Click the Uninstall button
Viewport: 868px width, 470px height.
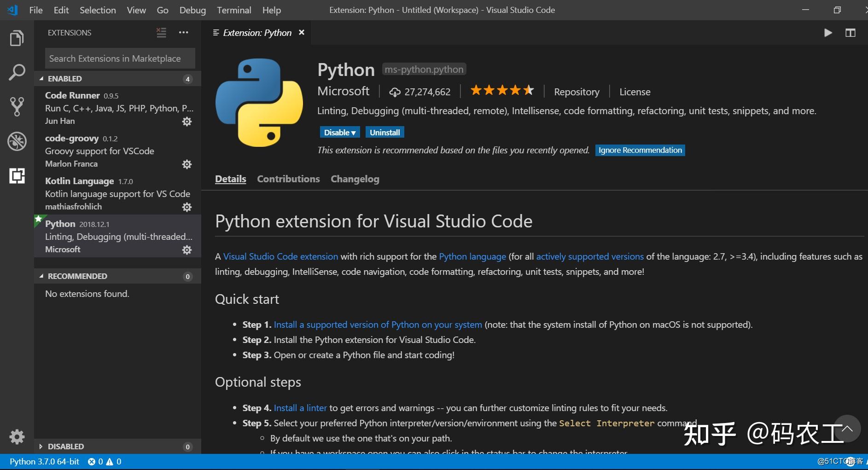[385, 133]
